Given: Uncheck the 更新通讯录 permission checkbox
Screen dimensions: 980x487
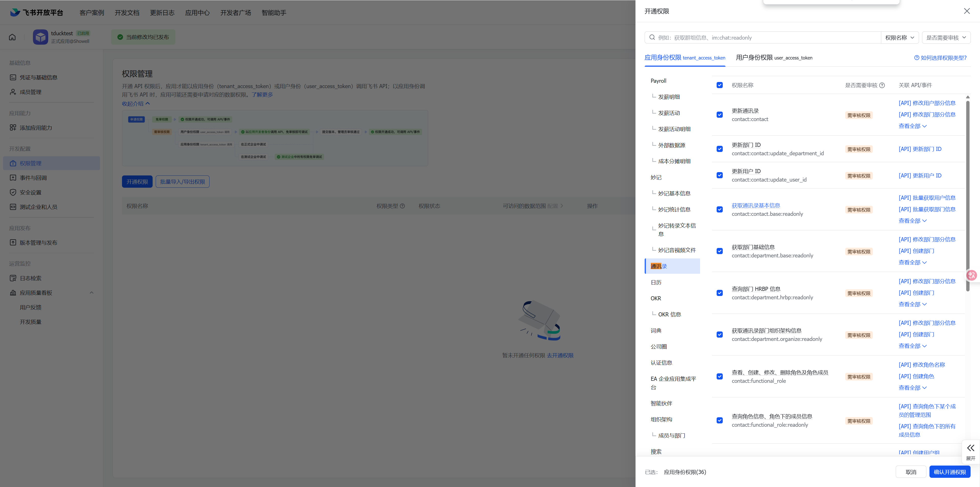Looking at the screenshot, I should [x=719, y=115].
